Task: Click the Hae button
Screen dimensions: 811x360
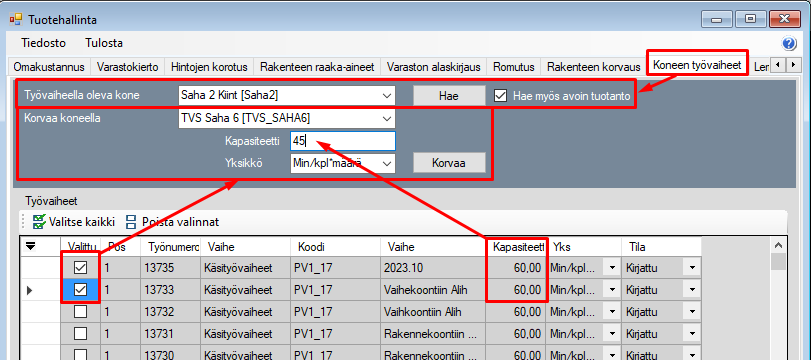Action: (x=449, y=96)
